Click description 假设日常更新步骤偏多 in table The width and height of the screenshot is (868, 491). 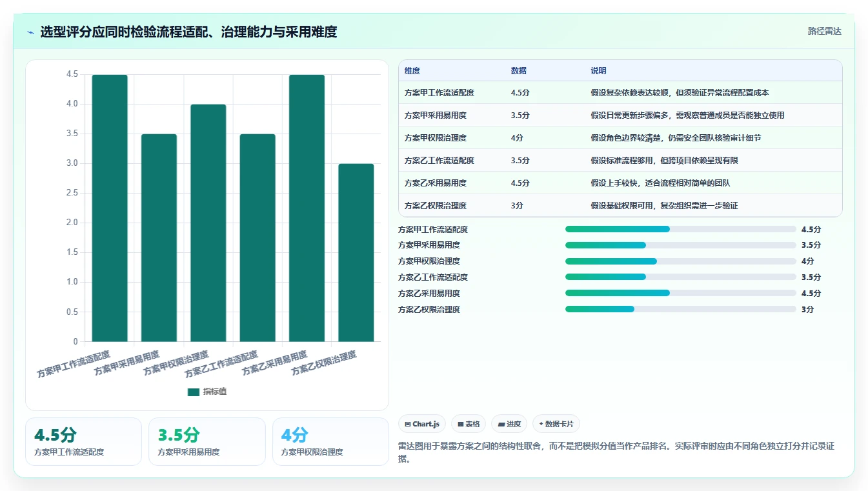[687, 115]
